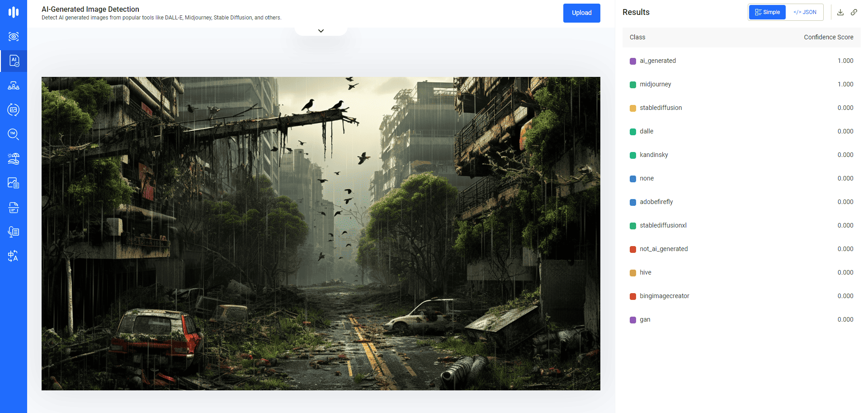The width and height of the screenshot is (868, 413).
Task: Open the visual moderation eye-scan icon
Action: click(14, 37)
